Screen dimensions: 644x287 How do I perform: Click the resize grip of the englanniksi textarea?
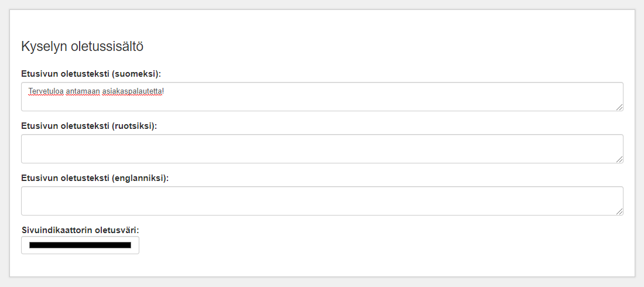pyautogui.click(x=619, y=211)
